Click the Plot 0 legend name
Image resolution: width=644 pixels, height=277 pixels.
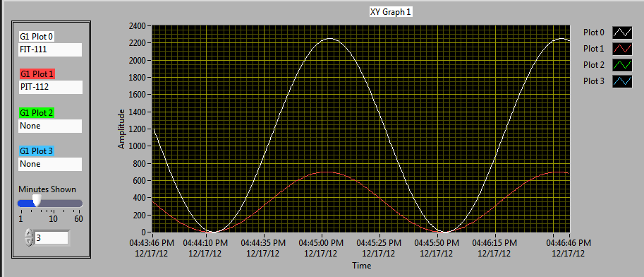[593, 32]
